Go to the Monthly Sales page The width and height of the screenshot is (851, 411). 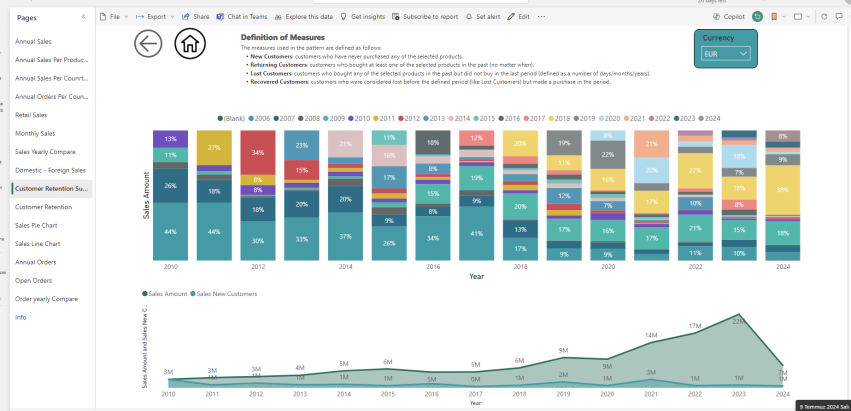click(x=35, y=133)
